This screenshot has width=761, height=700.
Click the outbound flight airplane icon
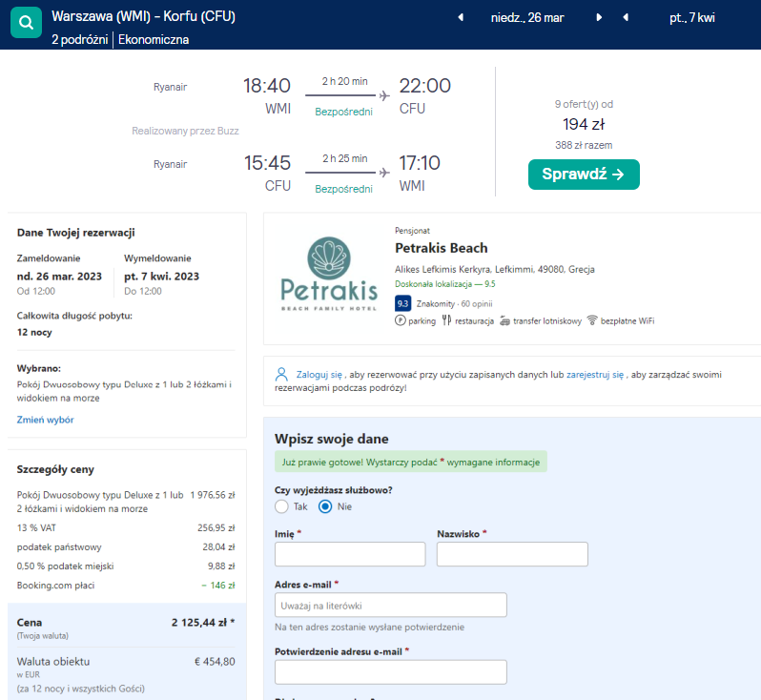pyautogui.click(x=384, y=95)
